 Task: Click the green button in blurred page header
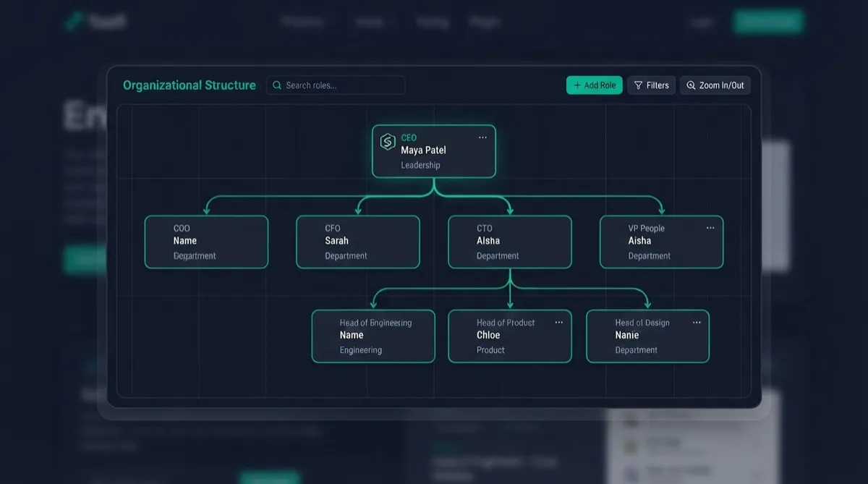(767, 22)
